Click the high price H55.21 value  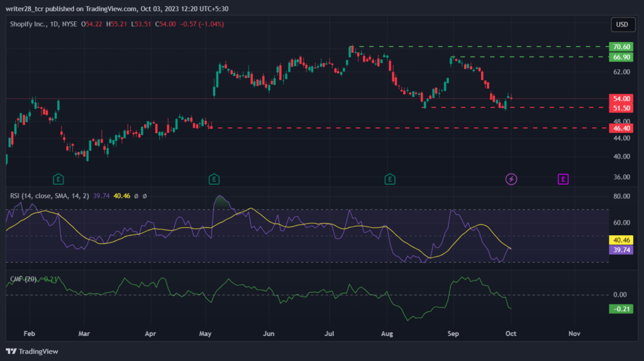point(116,25)
